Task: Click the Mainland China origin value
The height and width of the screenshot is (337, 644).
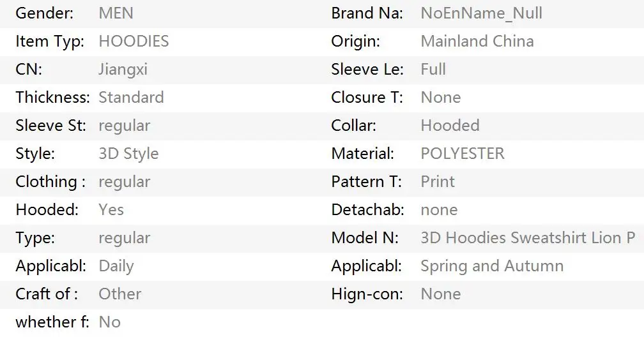Action: coord(477,41)
